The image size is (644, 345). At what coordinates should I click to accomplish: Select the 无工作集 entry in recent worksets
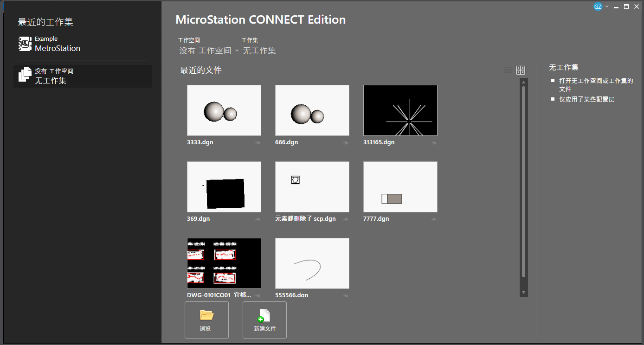click(x=82, y=76)
